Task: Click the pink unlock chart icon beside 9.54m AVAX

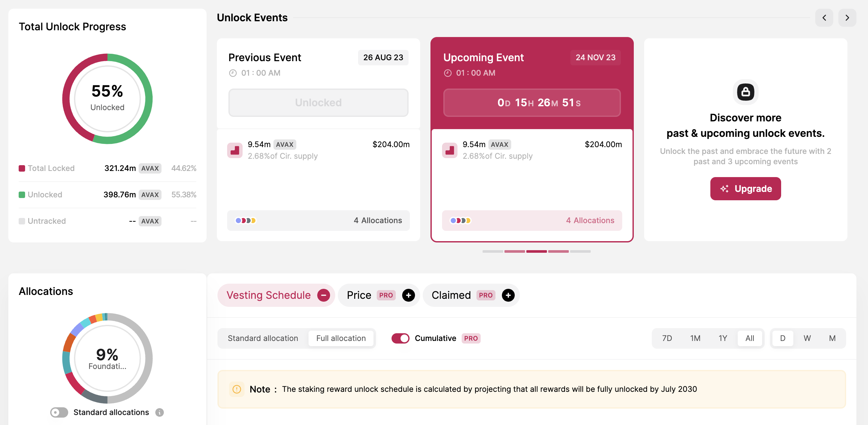Action: (235, 150)
